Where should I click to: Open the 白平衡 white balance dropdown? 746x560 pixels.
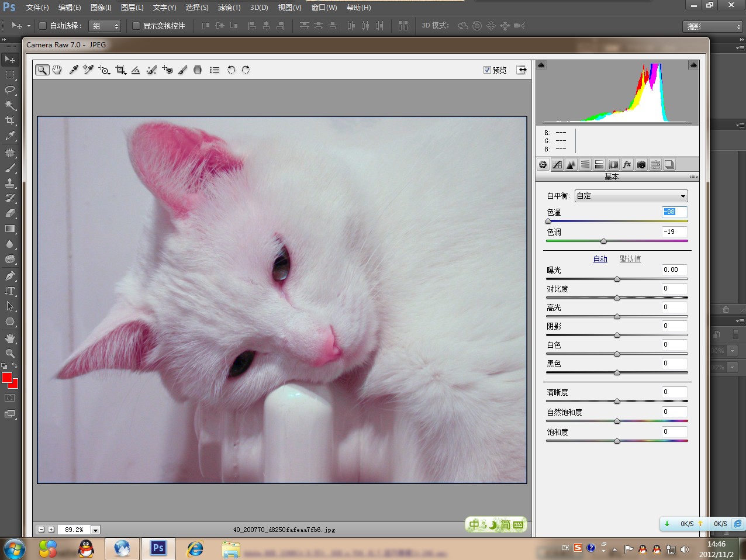point(631,196)
